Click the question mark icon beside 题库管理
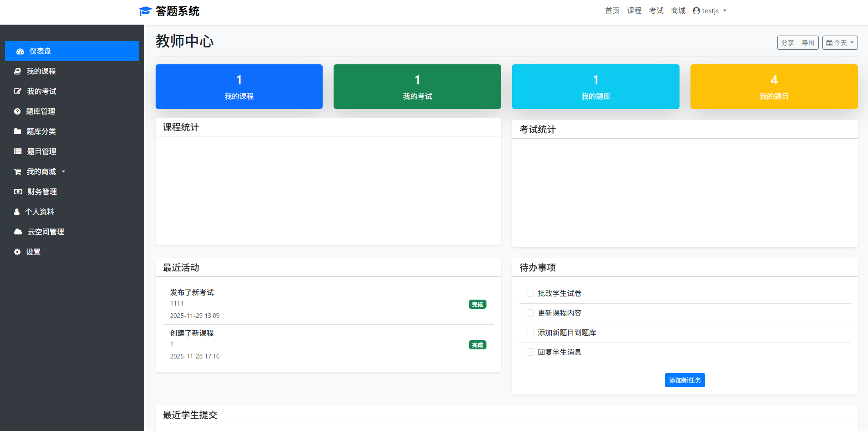 [17, 111]
